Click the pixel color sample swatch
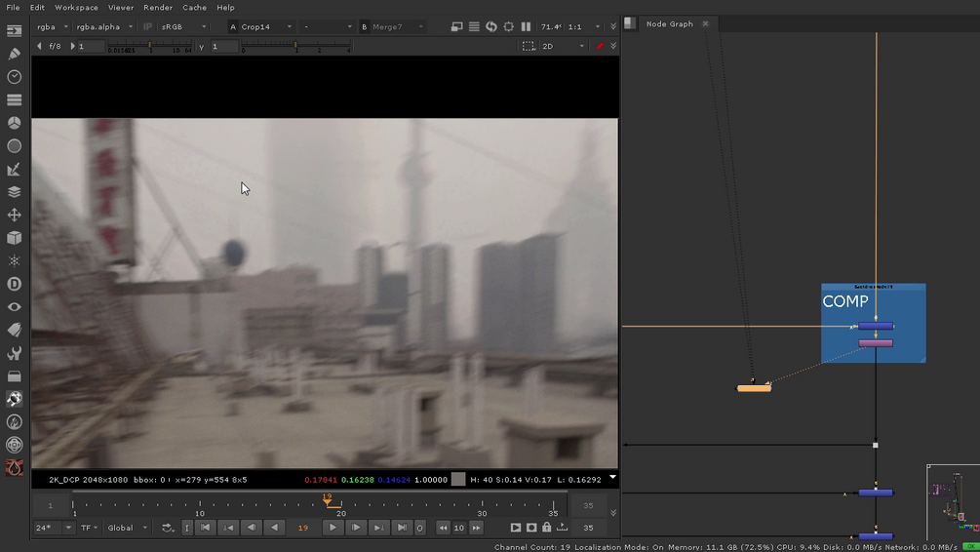980x552 pixels. (458, 480)
